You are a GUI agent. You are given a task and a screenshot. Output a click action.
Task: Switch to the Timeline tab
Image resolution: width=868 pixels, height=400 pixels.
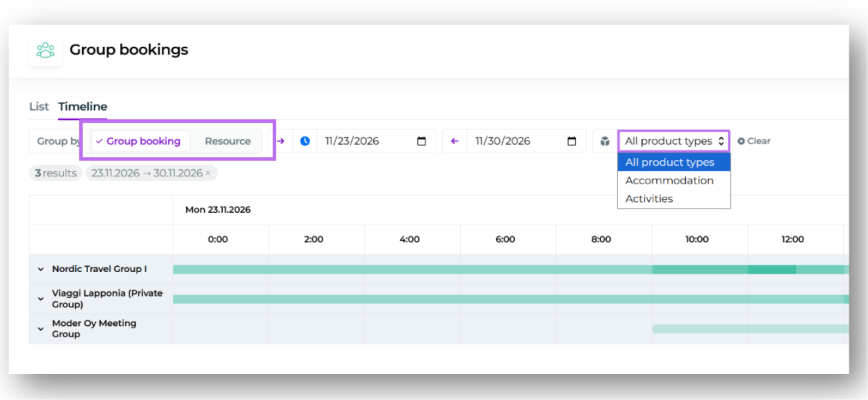click(x=82, y=107)
